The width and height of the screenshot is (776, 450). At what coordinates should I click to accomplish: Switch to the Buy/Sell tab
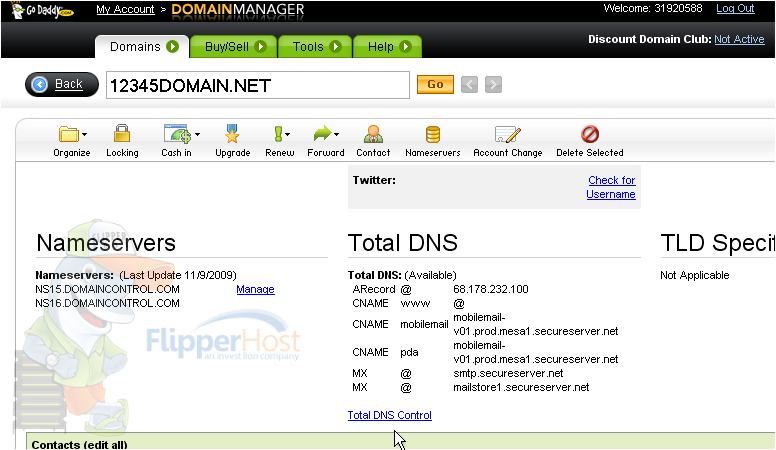(234, 47)
